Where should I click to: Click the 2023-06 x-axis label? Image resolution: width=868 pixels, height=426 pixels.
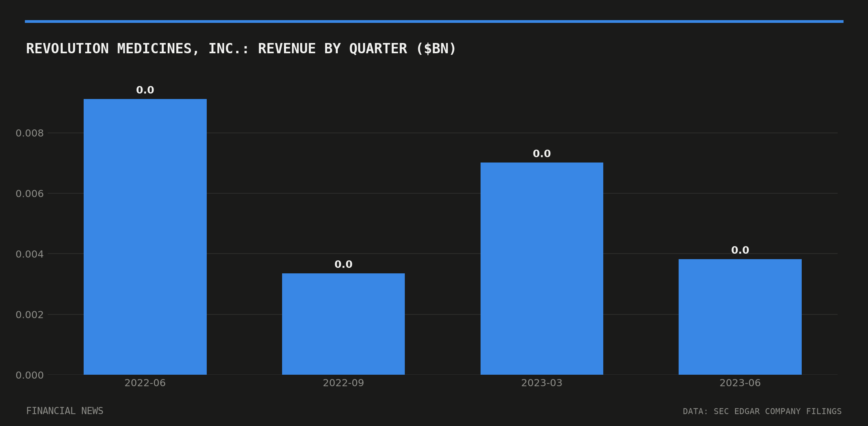click(740, 383)
